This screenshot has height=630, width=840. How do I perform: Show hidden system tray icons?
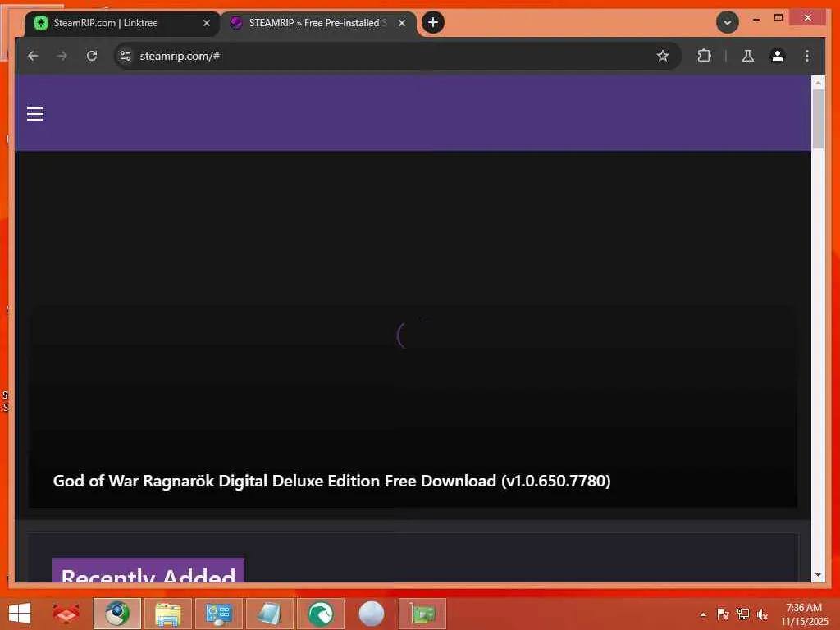click(x=703, y=614)
